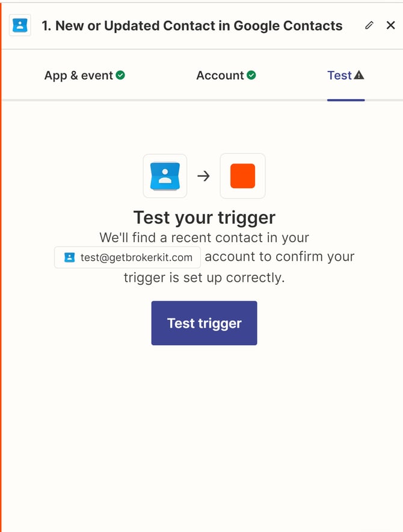The image size is (403, 532).
Task: Click the pencil icon to rename the step
Action: [x=369, y=25]
